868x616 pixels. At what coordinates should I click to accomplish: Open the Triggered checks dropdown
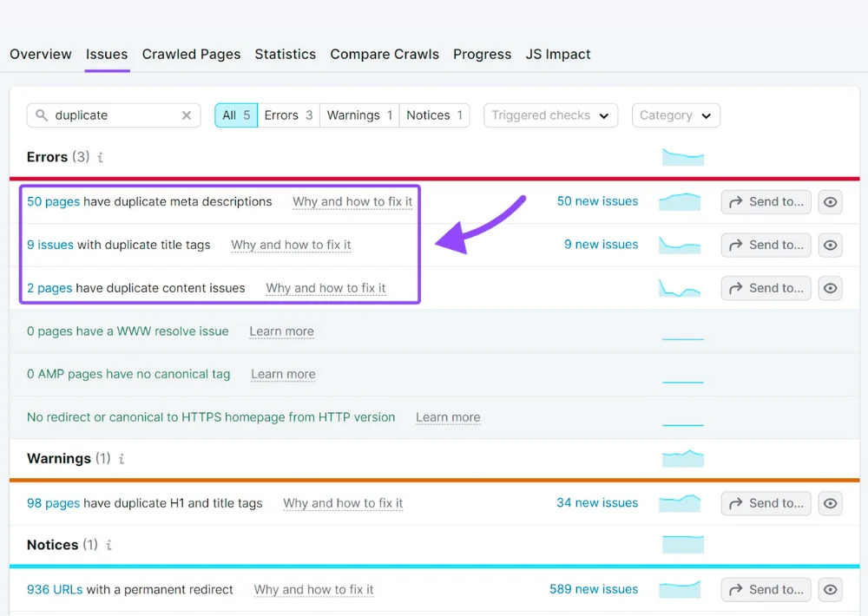pos(550,115)
